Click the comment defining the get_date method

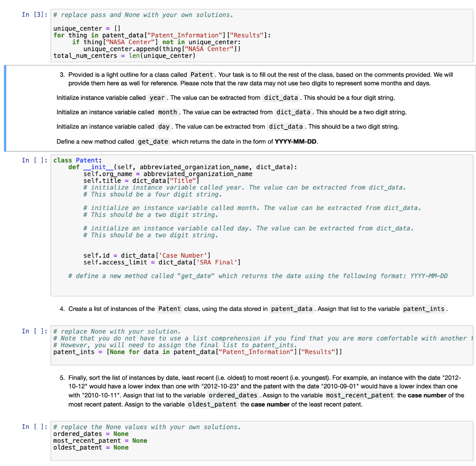click(258, 276)
